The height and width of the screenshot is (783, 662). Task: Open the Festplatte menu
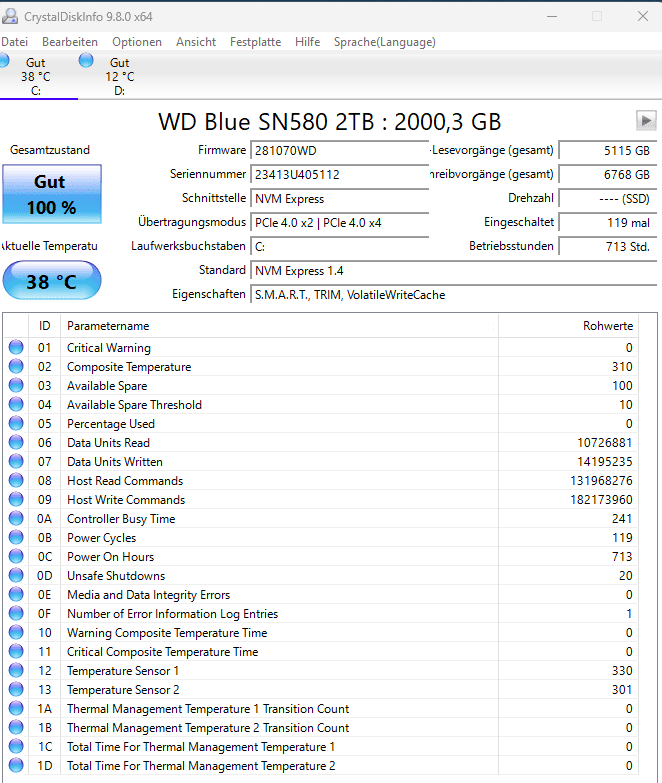click(255, 42)
